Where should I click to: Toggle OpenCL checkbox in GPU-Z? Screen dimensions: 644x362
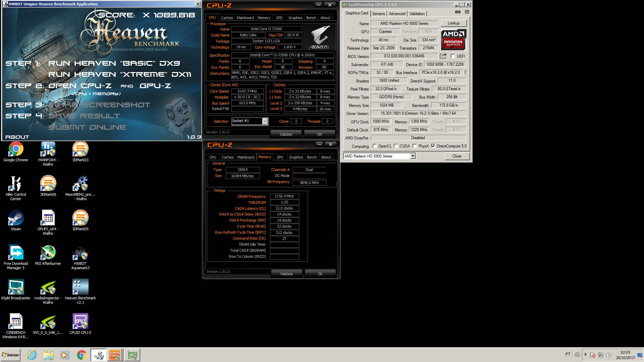[375, 146]
